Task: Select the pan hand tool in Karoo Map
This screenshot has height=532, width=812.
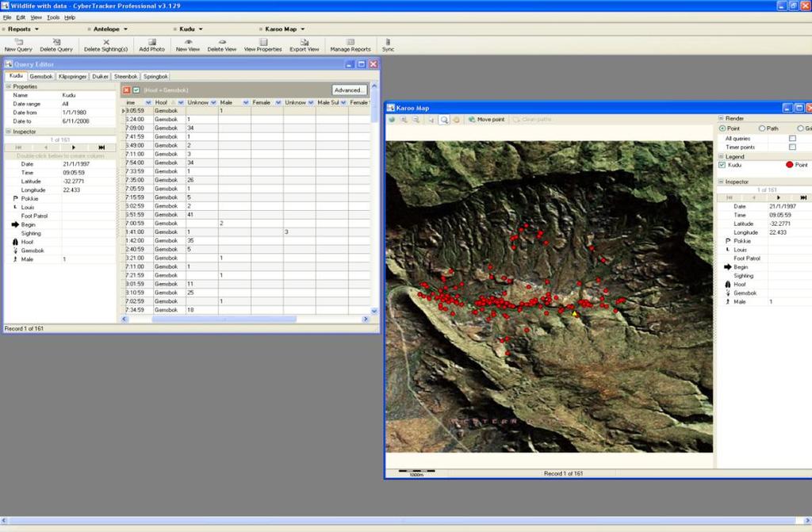Action: click(x=456, y=120)
